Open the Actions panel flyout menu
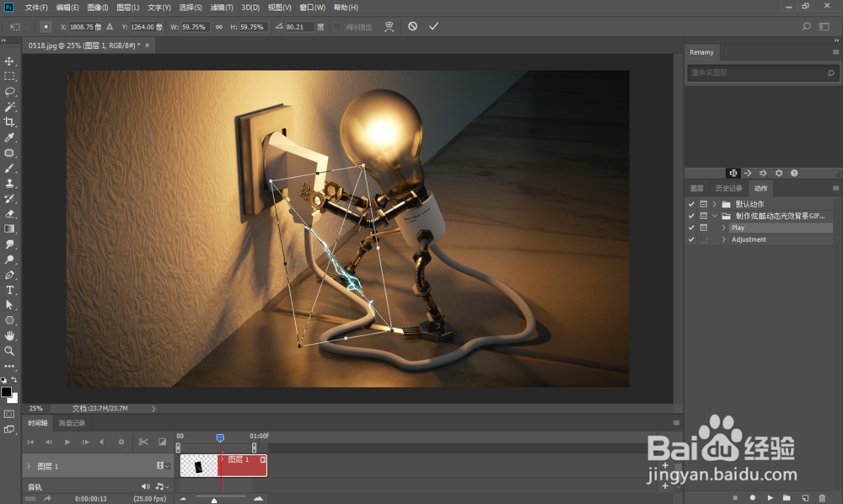 point(835,188)
